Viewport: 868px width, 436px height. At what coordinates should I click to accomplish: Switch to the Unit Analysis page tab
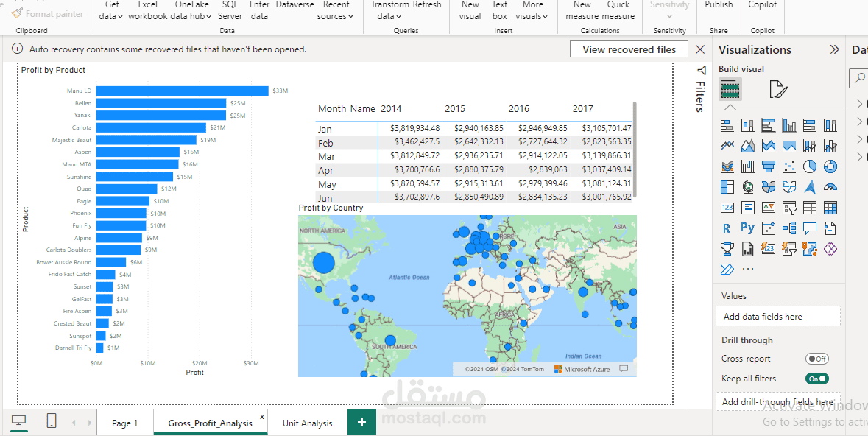[307, 423]
